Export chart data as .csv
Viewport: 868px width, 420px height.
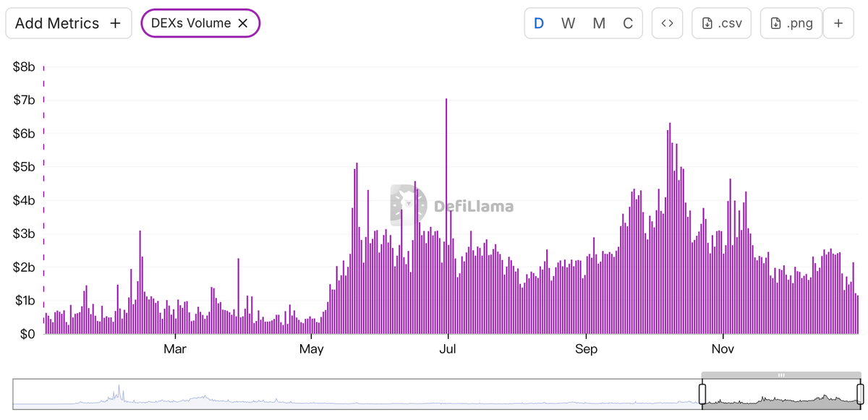point(721,22)
